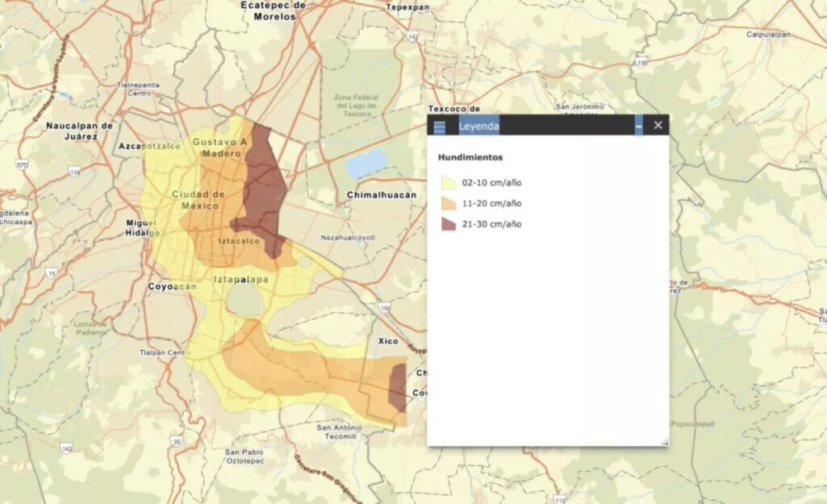Screen dimensions: 827x504
Task: Click the Coyoacán place label
Action: point(173,286)
